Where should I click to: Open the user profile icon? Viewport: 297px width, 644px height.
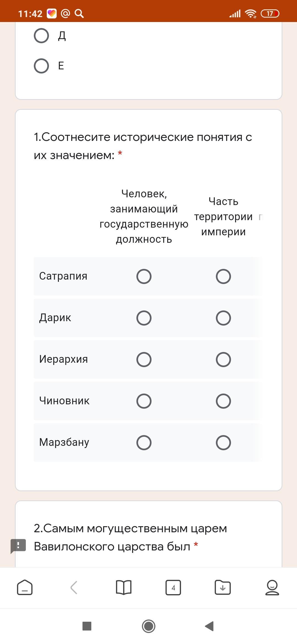point(272,587)
